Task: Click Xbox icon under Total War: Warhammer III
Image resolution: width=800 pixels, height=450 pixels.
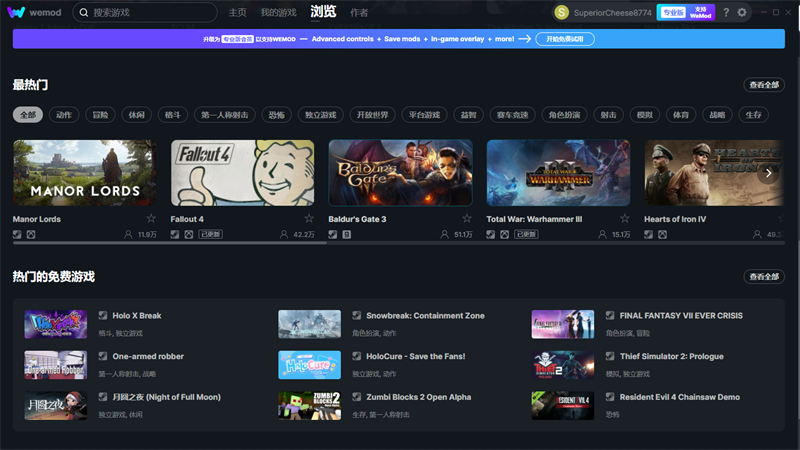Action: coord(505,234)
